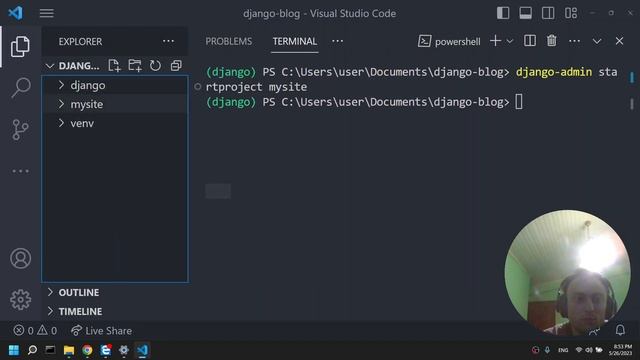Expand the mysite folder
640x360 pixels.
click(x=115, y=104)
